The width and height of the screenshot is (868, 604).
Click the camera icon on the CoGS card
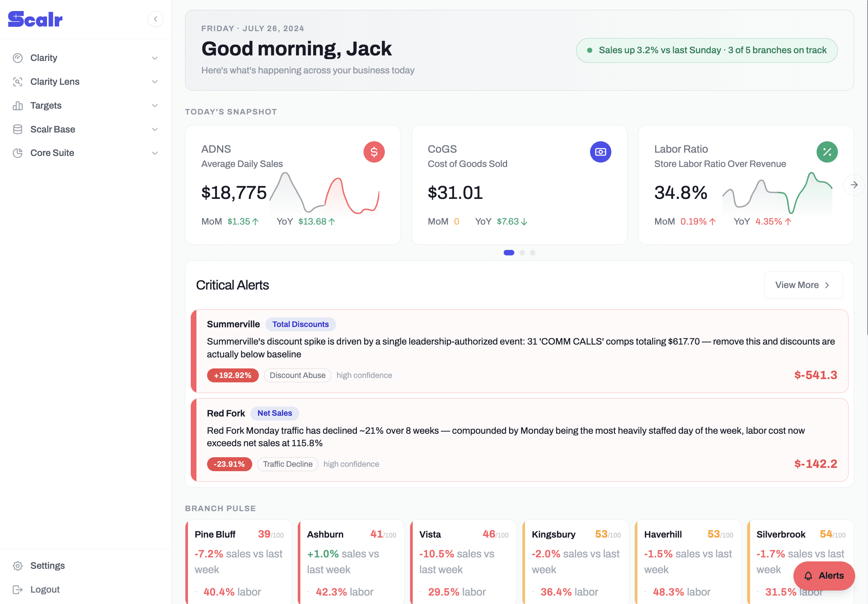[601, 152]
